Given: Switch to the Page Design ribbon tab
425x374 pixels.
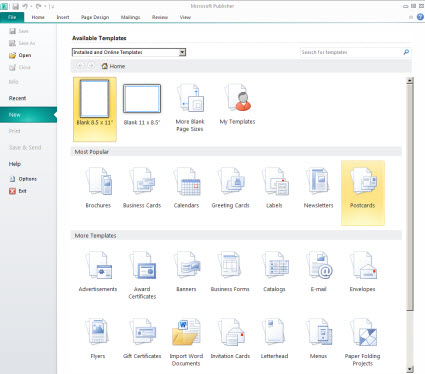Looking at the screenshot, I should pos(95,17).
